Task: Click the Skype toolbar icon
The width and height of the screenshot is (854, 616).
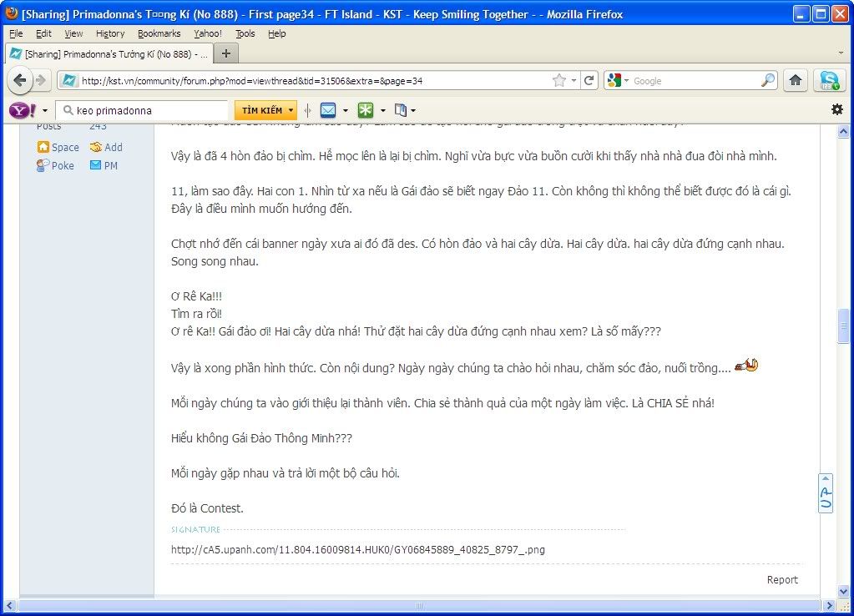Action: tap(830, 81)
